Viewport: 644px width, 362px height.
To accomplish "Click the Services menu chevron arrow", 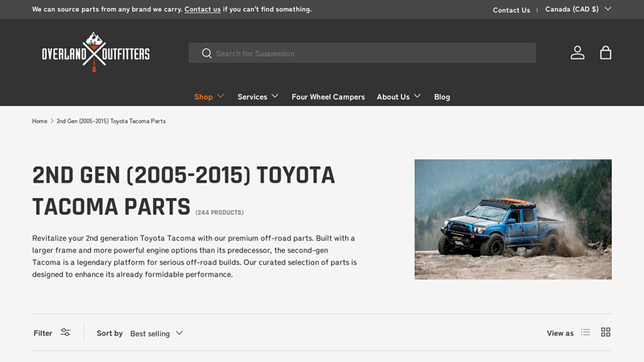I will tap(275, 96).
